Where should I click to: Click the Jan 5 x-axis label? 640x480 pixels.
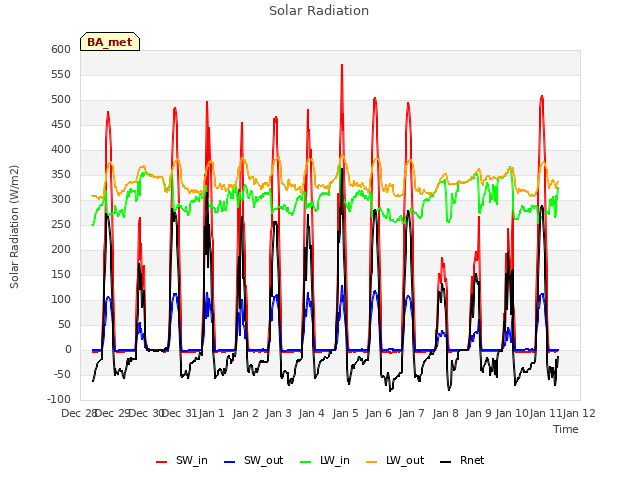346,413
